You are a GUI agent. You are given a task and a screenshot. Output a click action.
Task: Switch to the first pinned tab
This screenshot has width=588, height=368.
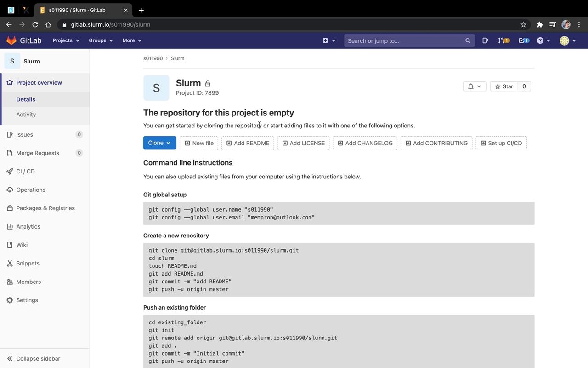[x=11, y=10]
